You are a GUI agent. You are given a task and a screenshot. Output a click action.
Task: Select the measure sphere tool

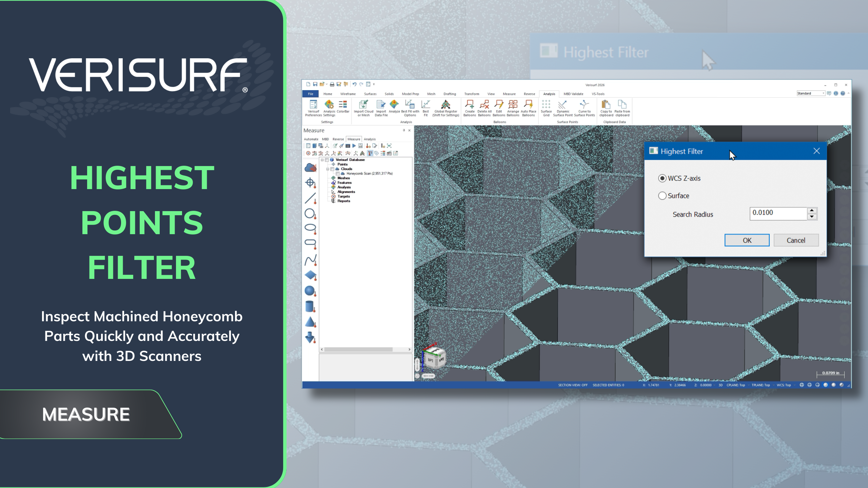coord(310,291)
